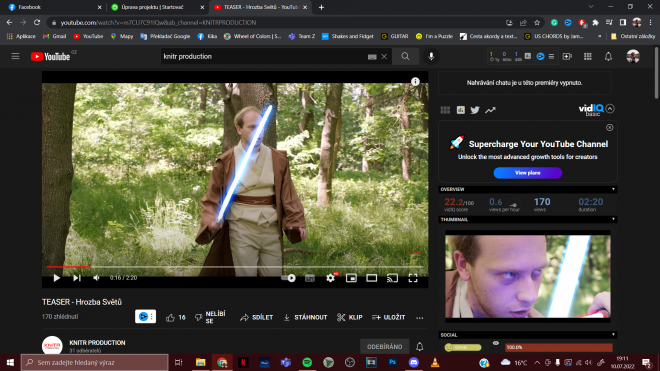Open the KNITR PRODUCTION channel name link
Image resolution: width=660 pixels, height=371 pixels.
pyautogui.click(x=97, y=343)
